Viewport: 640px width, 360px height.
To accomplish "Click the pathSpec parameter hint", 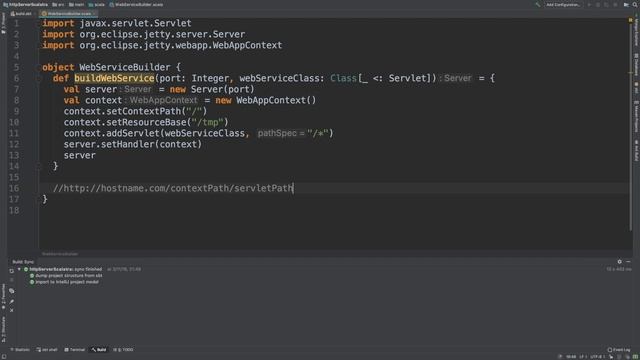I will (x=281, y=133).
